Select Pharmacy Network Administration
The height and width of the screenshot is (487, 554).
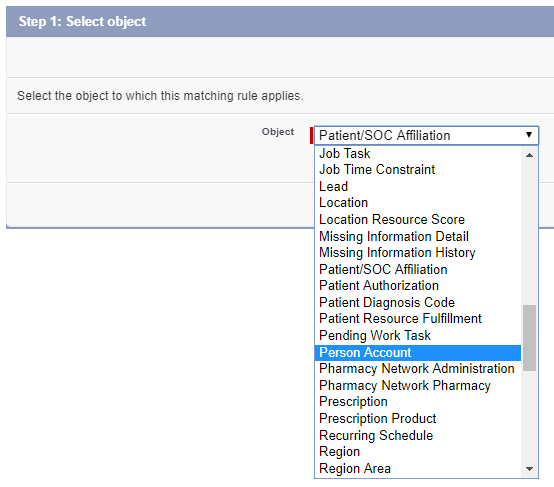tap(418, 369)
